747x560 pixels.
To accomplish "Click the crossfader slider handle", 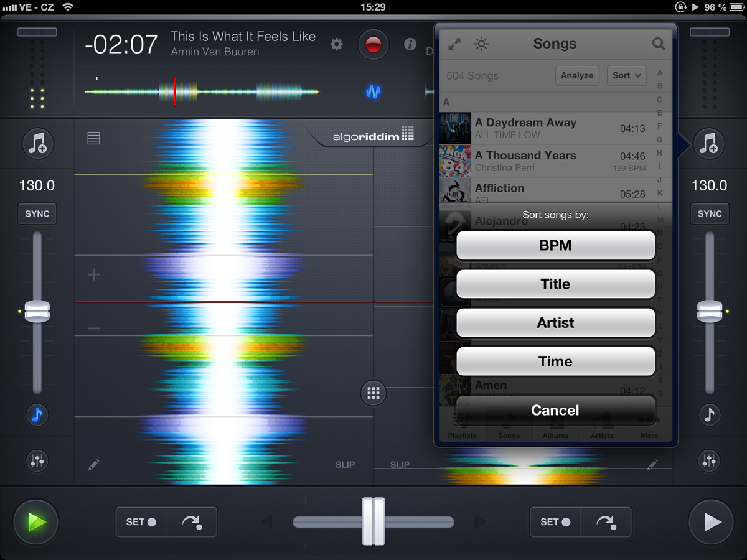I will tap(374, 521).
